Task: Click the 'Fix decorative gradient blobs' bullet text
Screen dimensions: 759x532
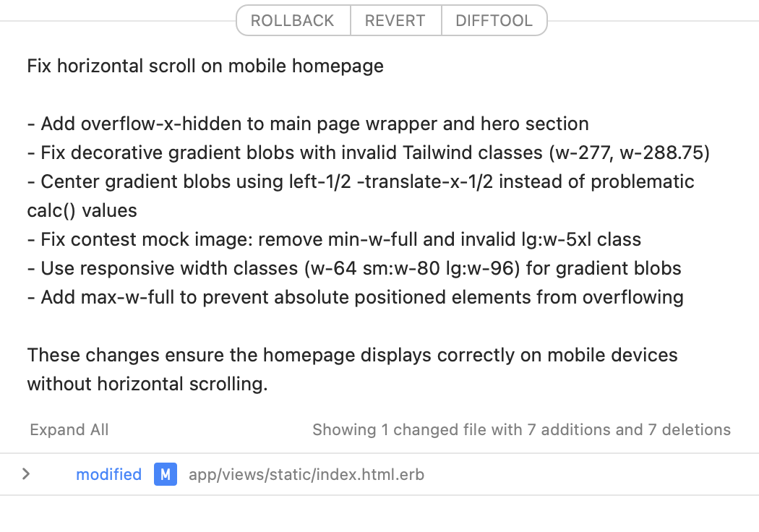Action: [x=181, y=153]
